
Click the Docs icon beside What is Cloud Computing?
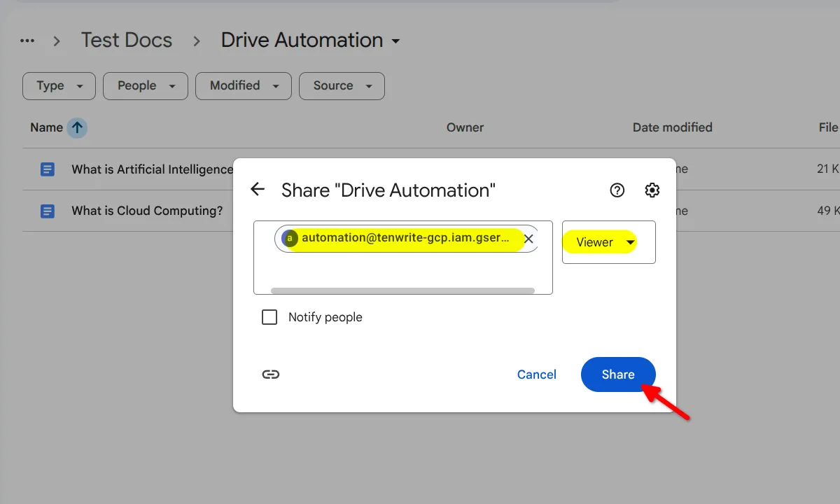(x=47, y=211)
